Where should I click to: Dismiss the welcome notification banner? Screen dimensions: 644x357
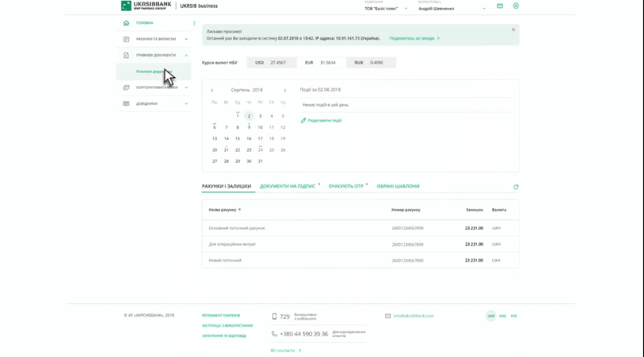click(x=513, y=30)
